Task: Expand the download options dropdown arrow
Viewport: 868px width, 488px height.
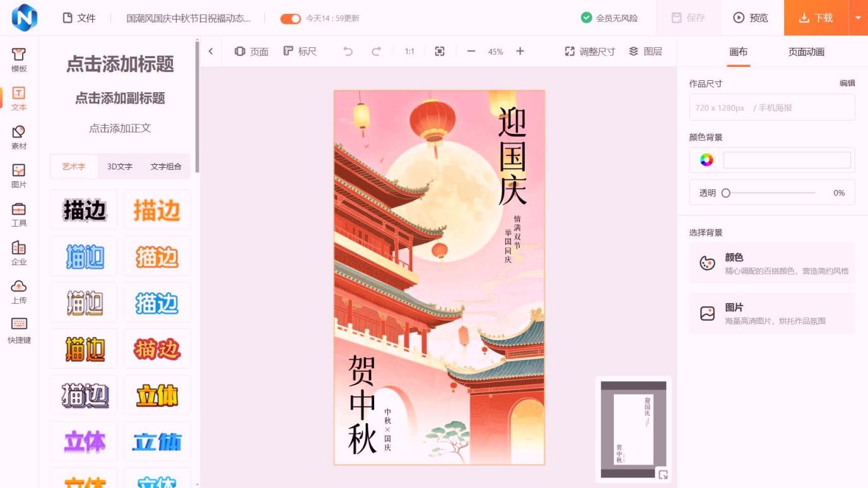Action: point(858,18)
